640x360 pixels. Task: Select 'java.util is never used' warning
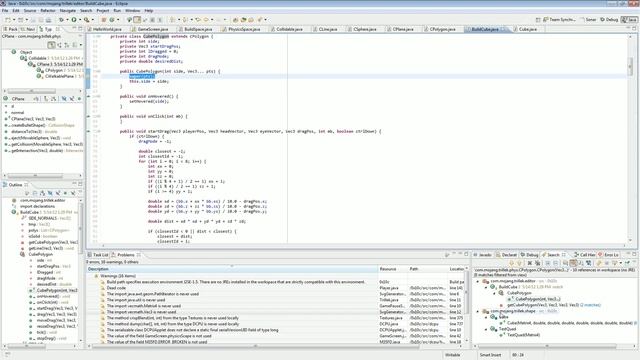pos(136,300)
